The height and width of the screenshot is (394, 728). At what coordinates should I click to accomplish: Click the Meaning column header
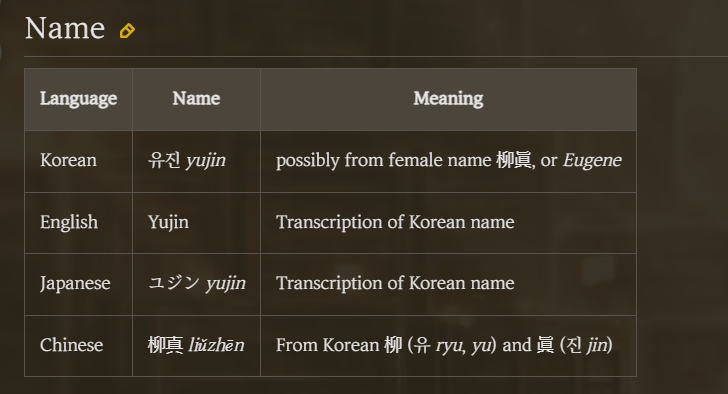click(448, 99)
